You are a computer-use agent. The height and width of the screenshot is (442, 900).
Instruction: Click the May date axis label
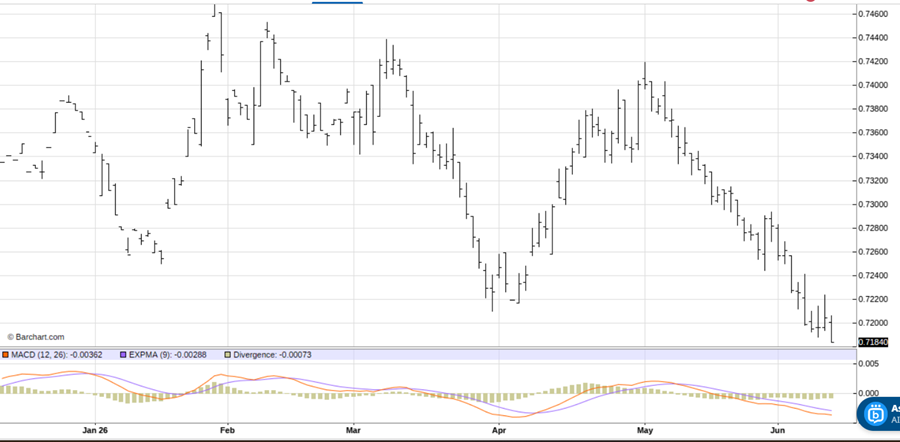coord(645,430)
